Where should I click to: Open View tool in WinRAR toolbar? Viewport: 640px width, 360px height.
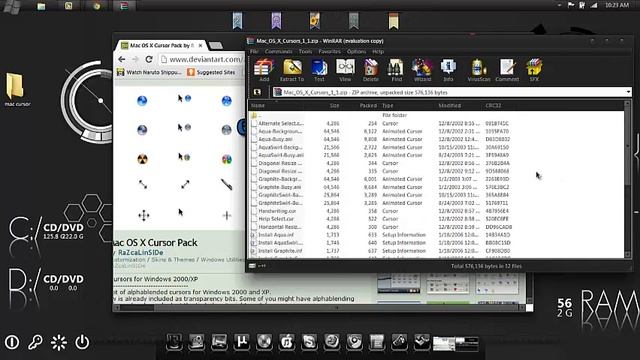coord(345,70)
